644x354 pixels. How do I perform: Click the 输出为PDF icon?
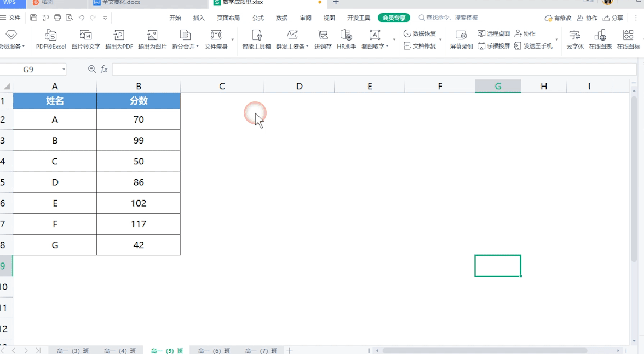pyautogui.click(x=118, y=38)
